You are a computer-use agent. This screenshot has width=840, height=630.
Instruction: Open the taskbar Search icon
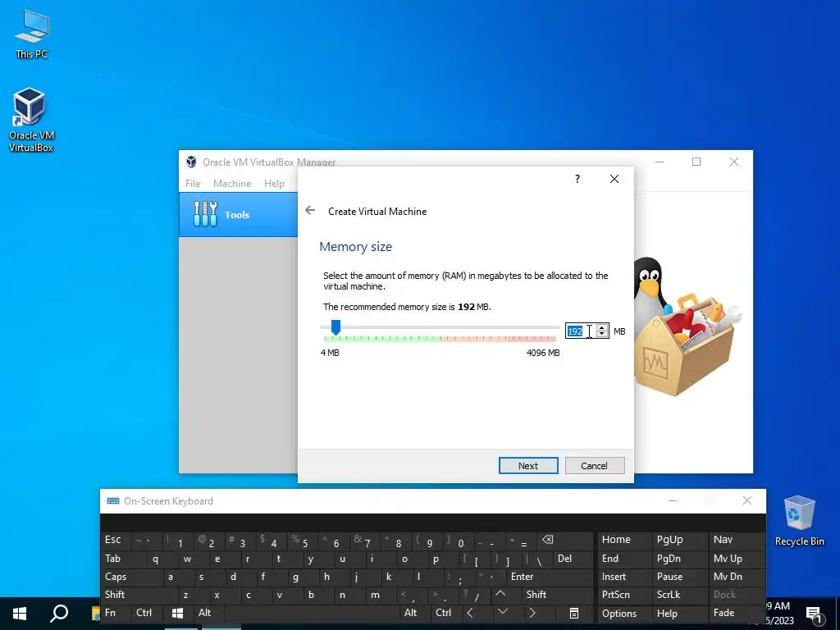[59, 614]
